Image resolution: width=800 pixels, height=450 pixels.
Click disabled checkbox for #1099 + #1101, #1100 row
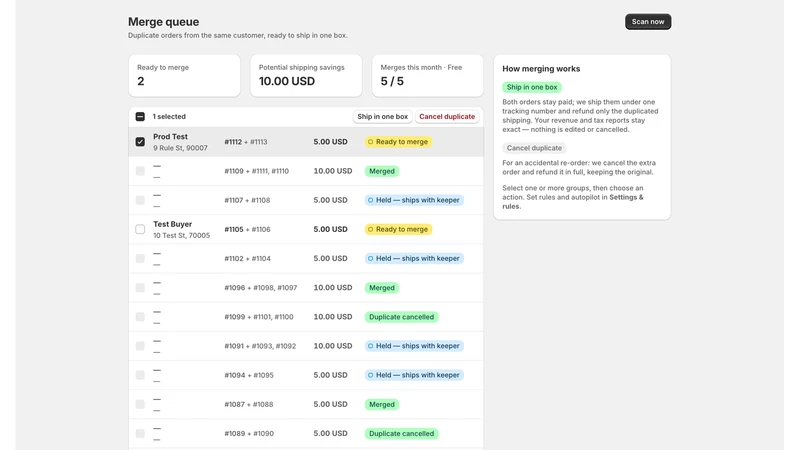coord(140,317)
